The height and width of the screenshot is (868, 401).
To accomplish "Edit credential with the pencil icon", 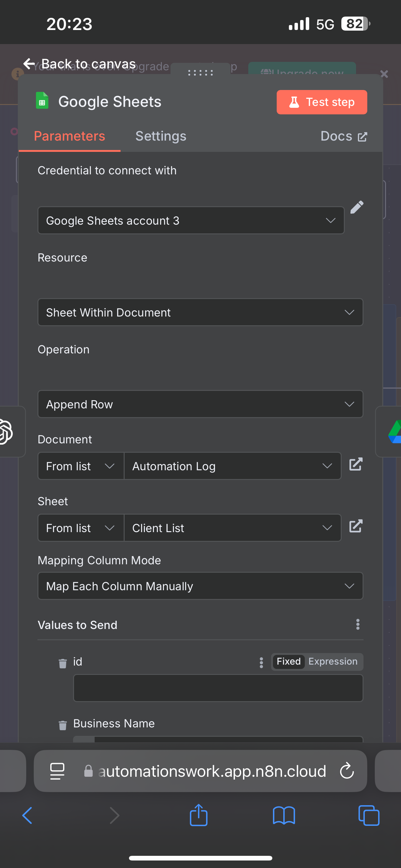I will click(357, 207).
